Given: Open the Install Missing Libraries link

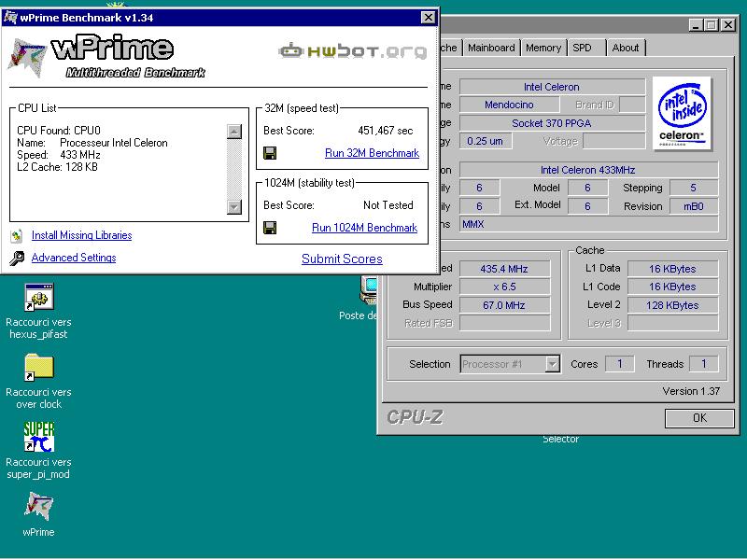Looking at the screenshot, I should [81, 235].
